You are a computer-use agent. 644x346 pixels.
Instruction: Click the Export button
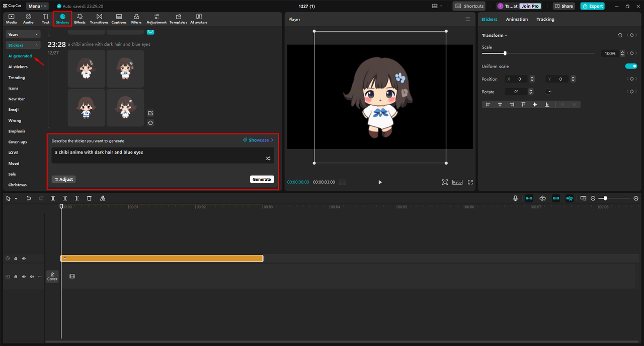[592, 6]
